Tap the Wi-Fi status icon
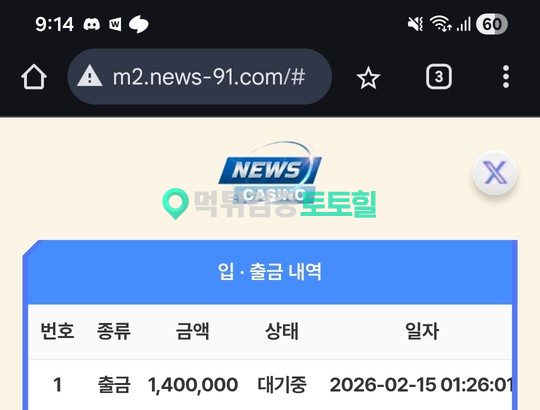This screenshot has width=540, height=410. 440,24
